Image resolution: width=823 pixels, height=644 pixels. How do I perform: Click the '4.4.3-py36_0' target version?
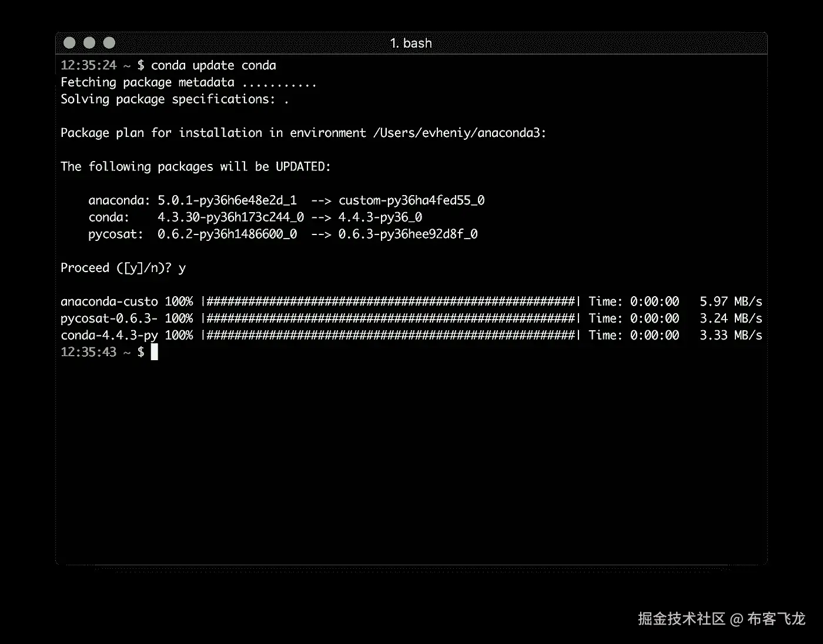pos(380,218)
